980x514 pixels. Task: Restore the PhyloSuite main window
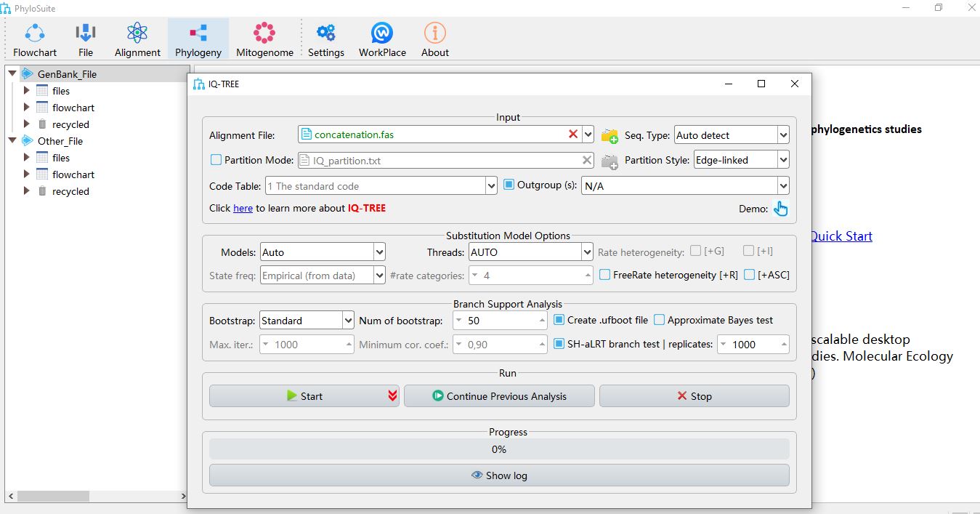click(939, 7)
